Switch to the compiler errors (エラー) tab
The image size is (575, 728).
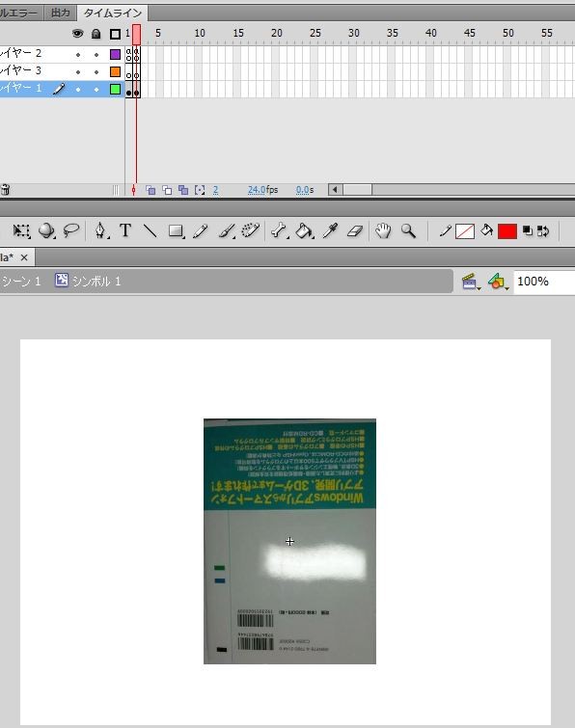[x=21, y=13]
